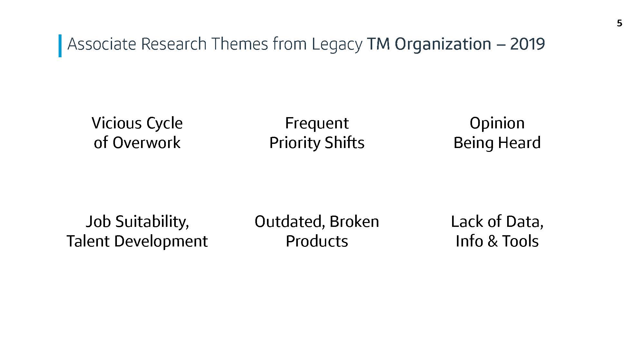Click the "Info & Tools" text line
Image resolution: width=644 pixels, height=362 pixels.
coord(497,241)
